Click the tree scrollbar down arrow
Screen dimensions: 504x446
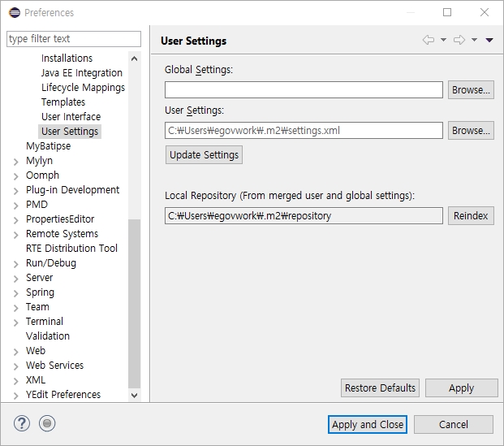tap(135, 395)
